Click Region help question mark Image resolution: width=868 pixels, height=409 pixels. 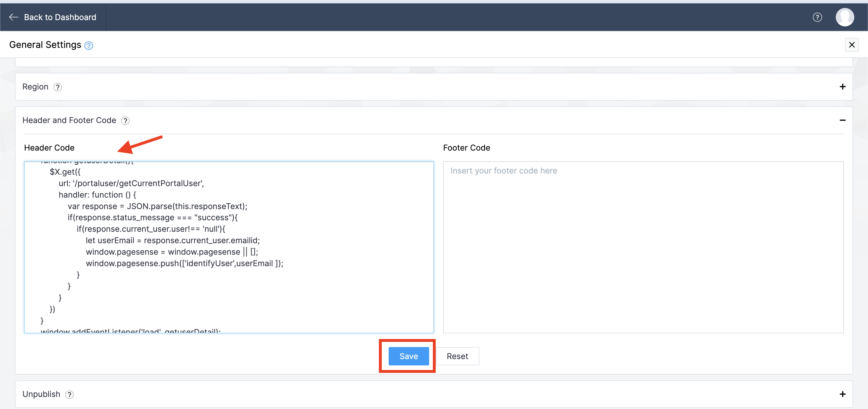[58, 87]
